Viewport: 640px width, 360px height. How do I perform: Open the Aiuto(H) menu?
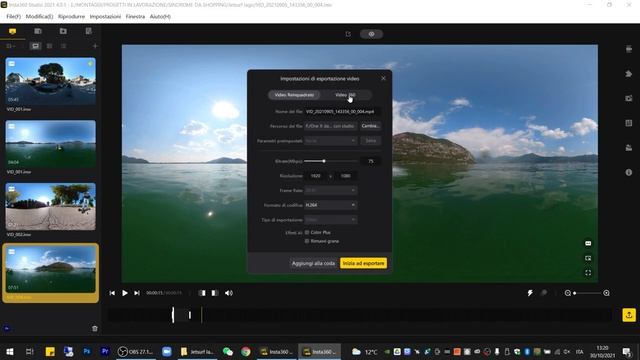click(160, 17)
